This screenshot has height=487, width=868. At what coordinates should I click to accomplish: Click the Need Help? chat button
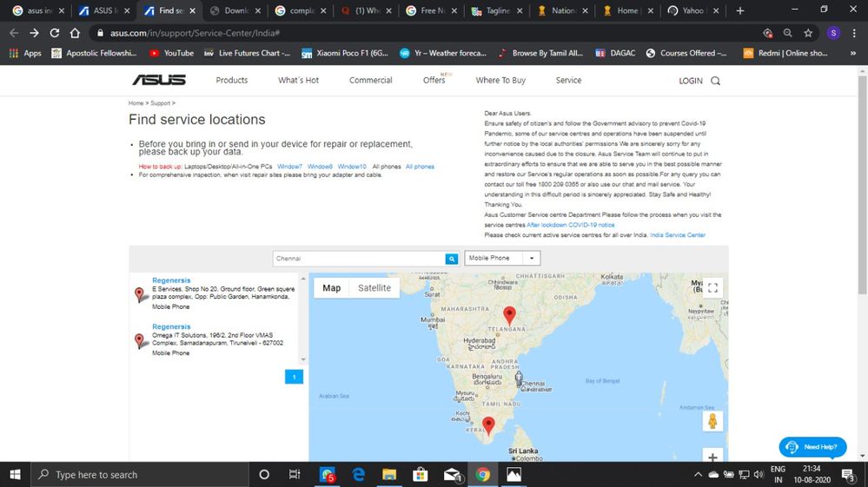pos(812,447)
